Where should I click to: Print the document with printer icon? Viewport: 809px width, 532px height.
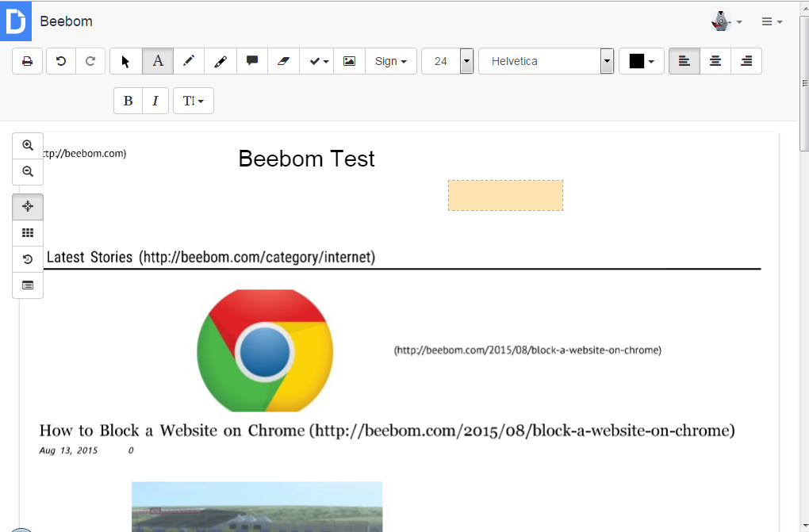27,61
